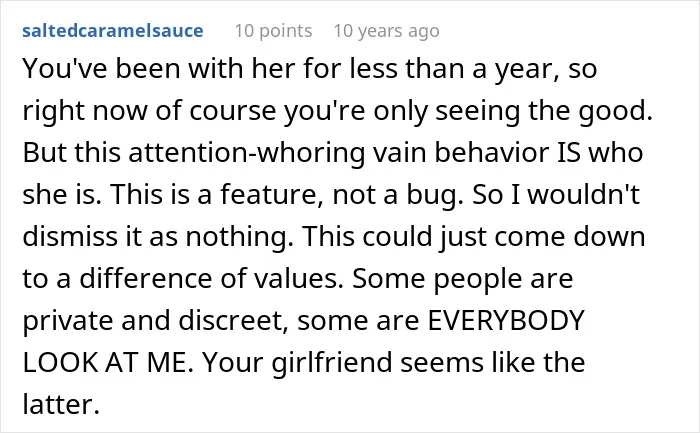Click the words "Some people are"
The image size is (700, 433).
coord(462,279)
